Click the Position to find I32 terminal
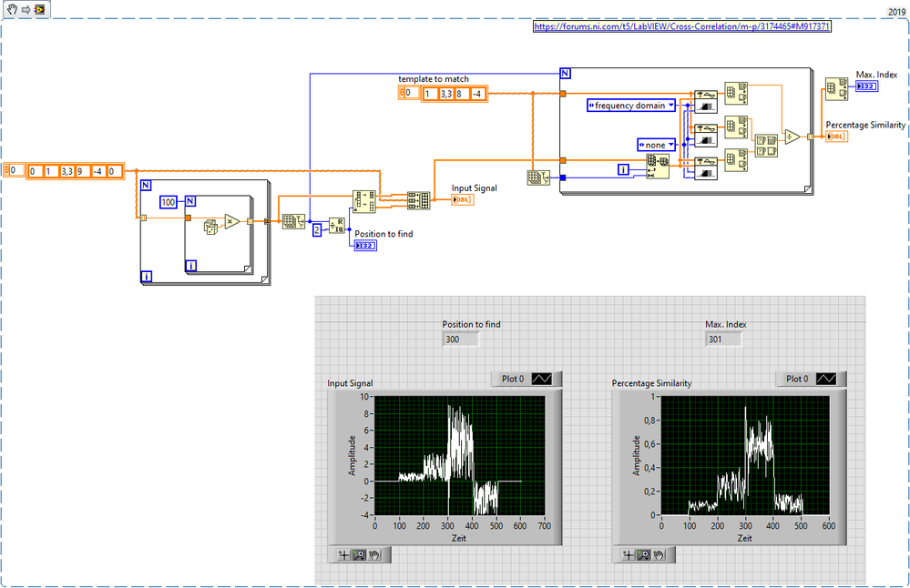Viewport: 910px width, 588px height. [x=365, y=245]
